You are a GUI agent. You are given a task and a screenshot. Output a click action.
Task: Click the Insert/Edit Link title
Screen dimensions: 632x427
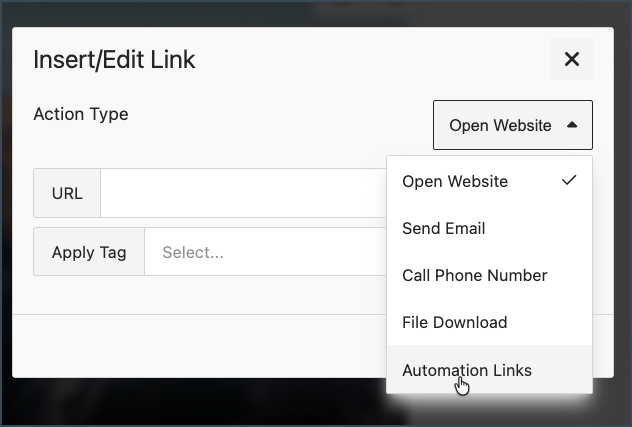[x=114, y=60]
